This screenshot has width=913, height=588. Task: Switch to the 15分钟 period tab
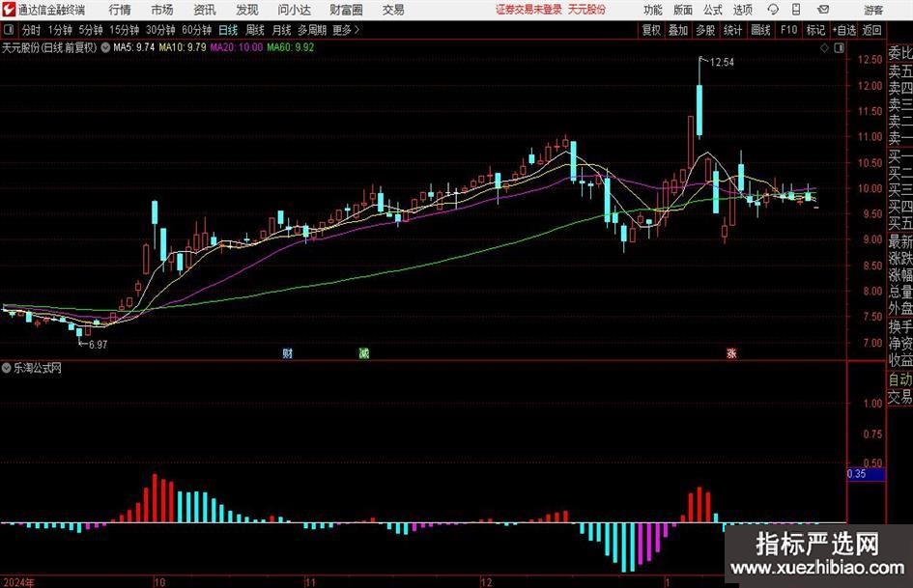pos(125,30)
